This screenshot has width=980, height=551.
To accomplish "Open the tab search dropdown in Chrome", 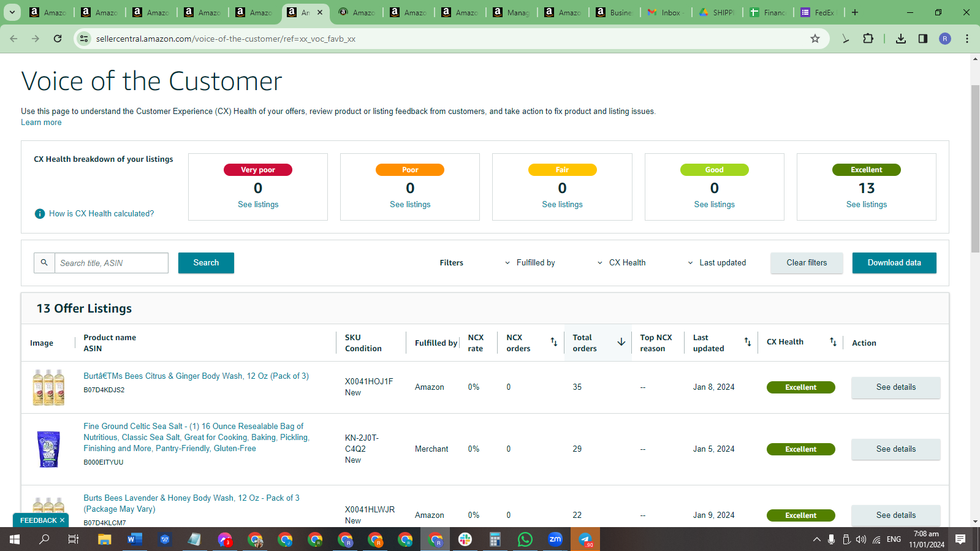I will coord(12,12).
